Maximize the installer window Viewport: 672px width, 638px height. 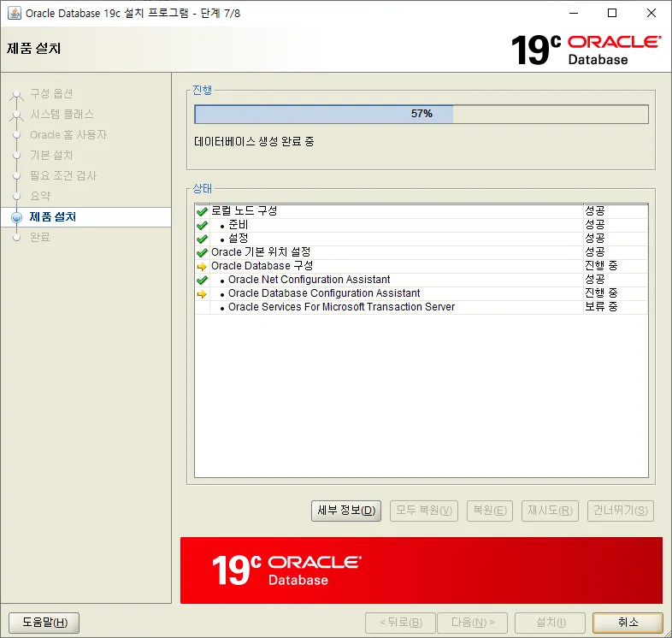[x=612, y=14]
